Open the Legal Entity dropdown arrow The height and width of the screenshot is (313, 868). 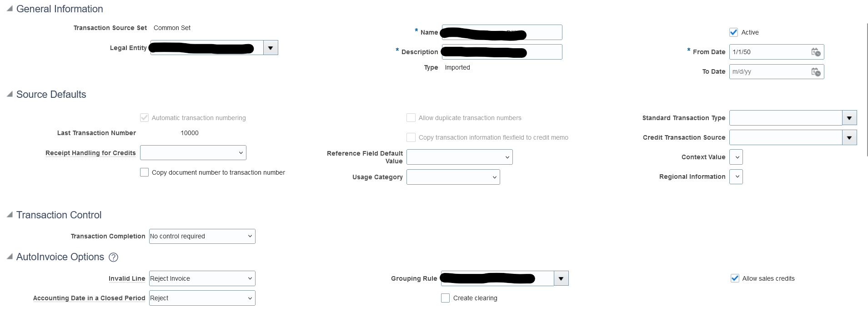(271, 48)
